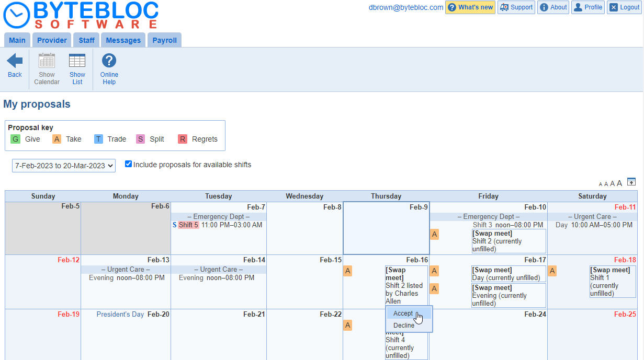Open Shift 1 swap meet on Feb-18
The image size is (644, 360).
click(613, 282)
